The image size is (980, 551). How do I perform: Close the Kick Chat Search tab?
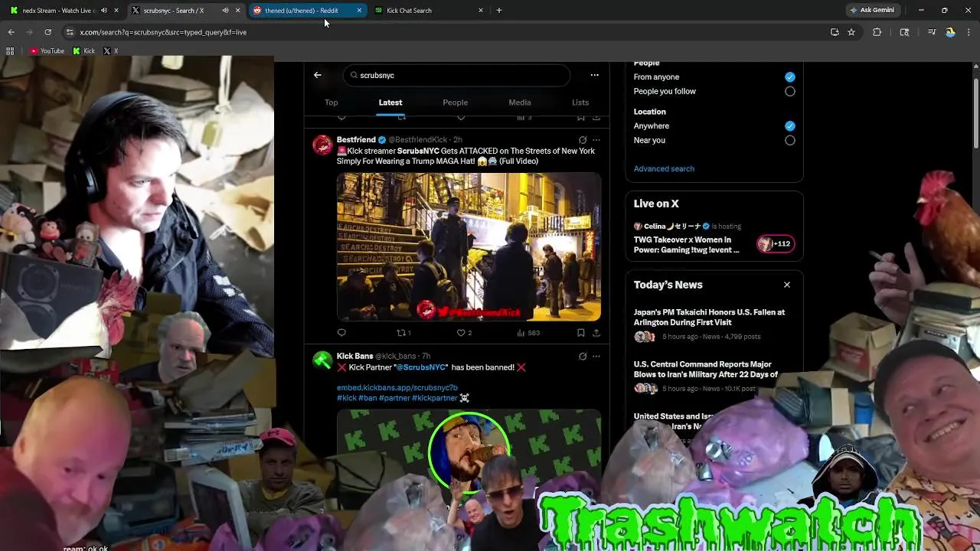481,11
